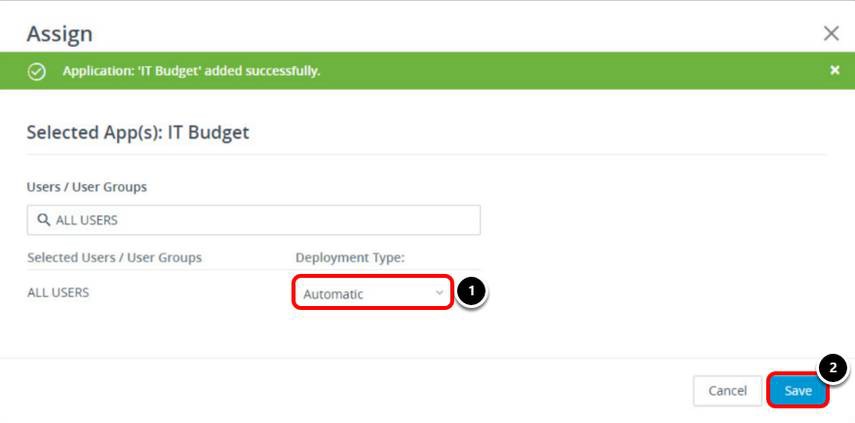
Task: Close the Assign dialog with the X
Action: 830,34
